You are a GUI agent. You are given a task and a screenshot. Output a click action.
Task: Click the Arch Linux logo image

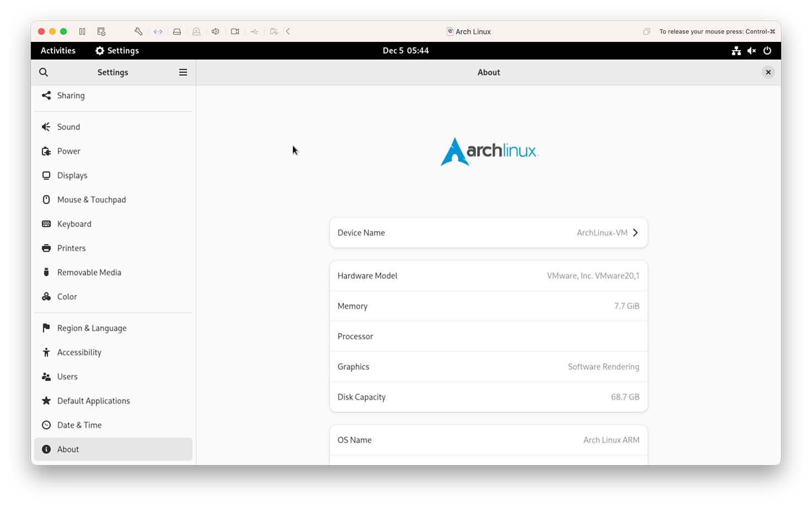pyautogui.click(x=489, y=152)
